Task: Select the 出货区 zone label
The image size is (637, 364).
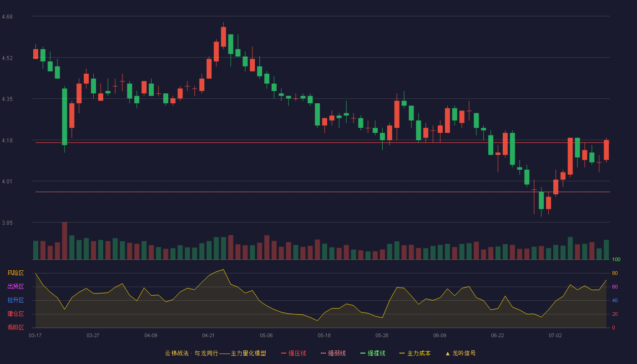Action: click(15, 287)
